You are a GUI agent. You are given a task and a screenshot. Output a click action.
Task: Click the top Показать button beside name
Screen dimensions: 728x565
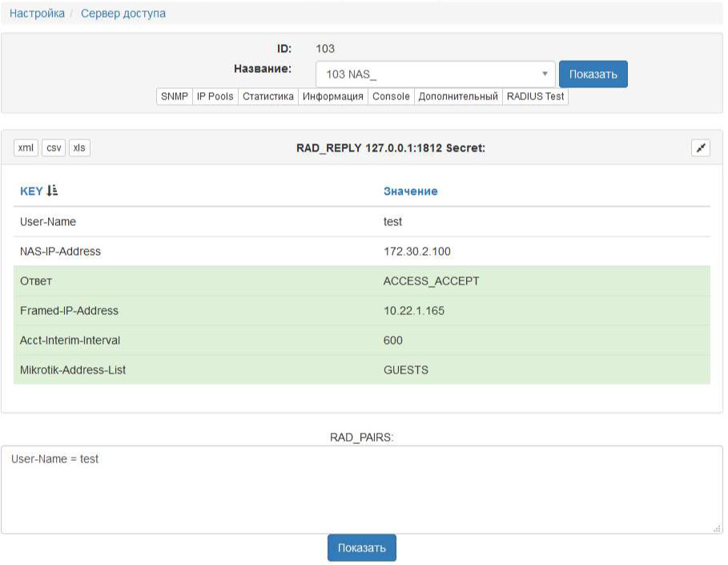click(593, 75)
